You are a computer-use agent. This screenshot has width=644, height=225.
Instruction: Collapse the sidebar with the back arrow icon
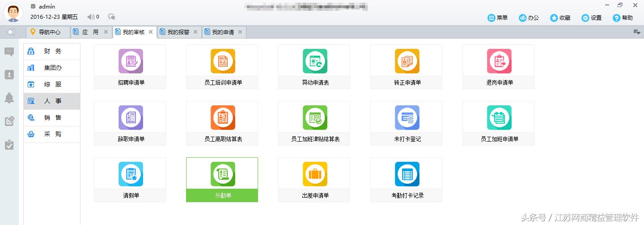(x=11, y=32)
